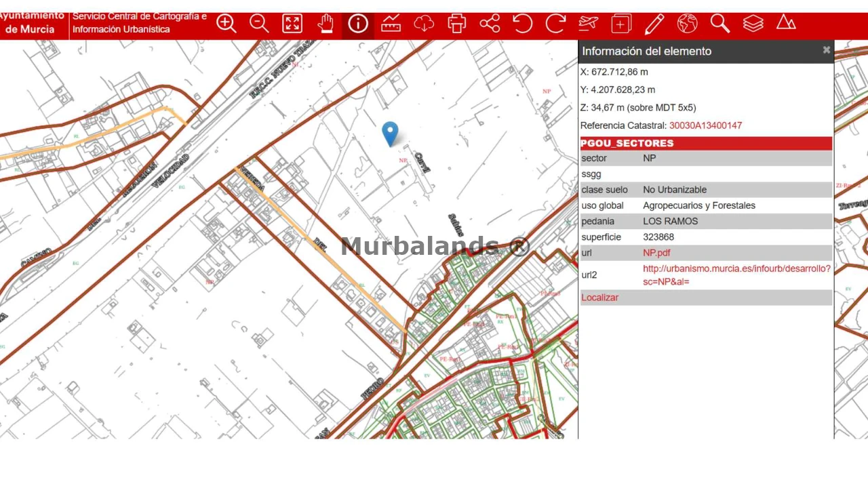
Task: Go forward to next map view
Action: [x=555, y=24]
